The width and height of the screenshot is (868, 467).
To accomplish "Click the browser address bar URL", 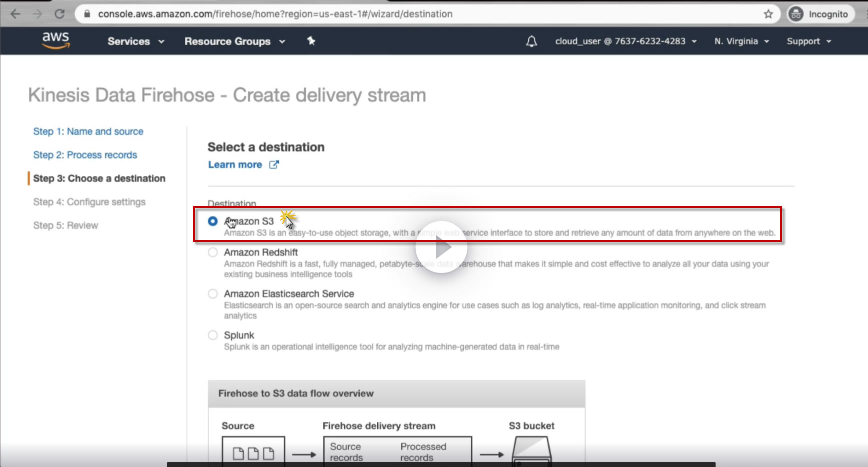I will (x=275, y=14).
